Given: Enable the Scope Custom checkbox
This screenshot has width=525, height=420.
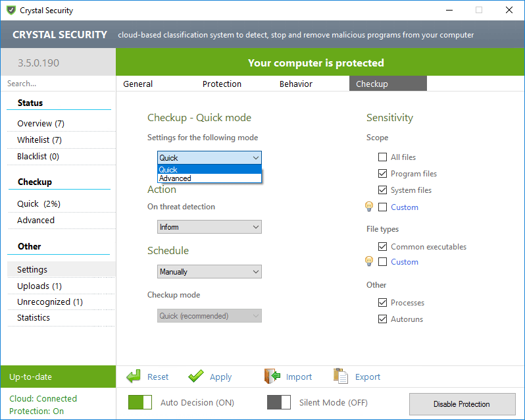Looking at the screenshot, I should click(x=382, y=207).
